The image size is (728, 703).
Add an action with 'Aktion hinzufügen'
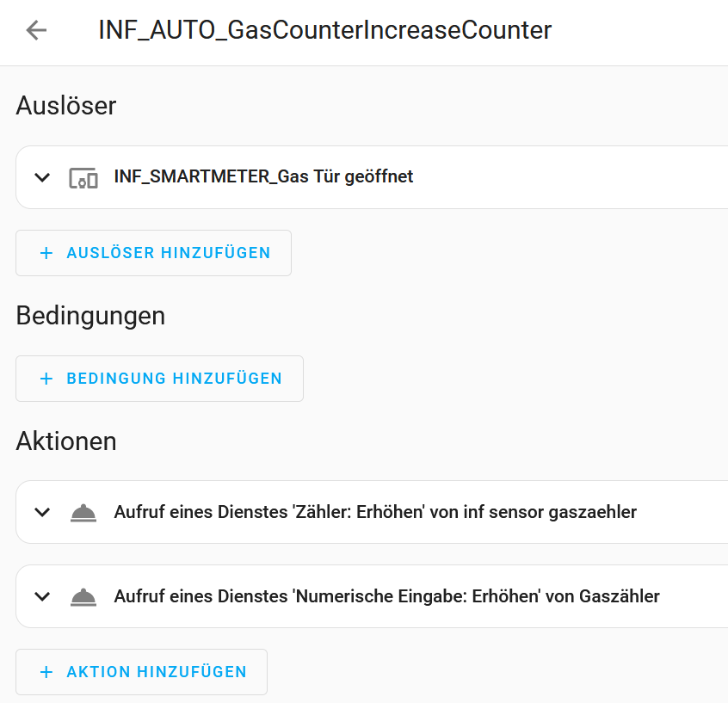[x=142, y=672]
